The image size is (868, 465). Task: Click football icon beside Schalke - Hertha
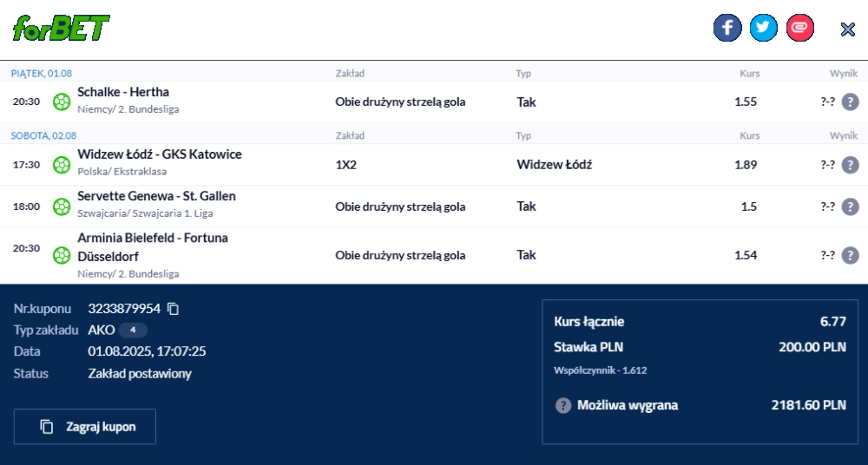(62, 102)
